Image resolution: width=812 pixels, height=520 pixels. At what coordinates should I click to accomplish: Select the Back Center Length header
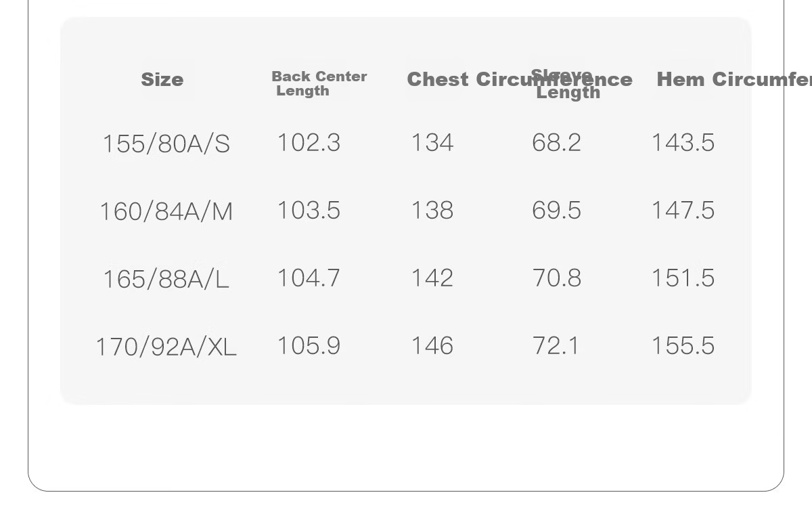pyautogui.click(x=319, y=84)
